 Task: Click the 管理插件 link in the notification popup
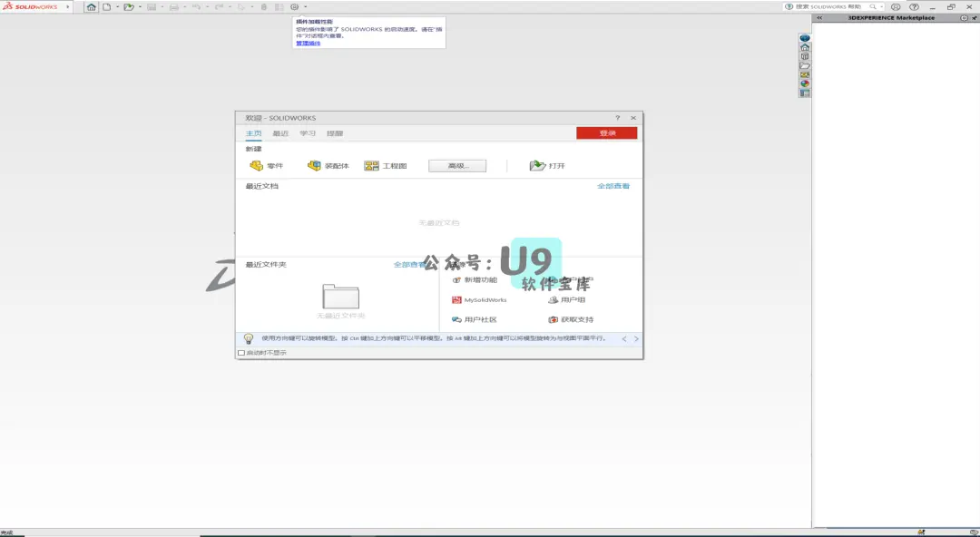click(x=309, y=44)
